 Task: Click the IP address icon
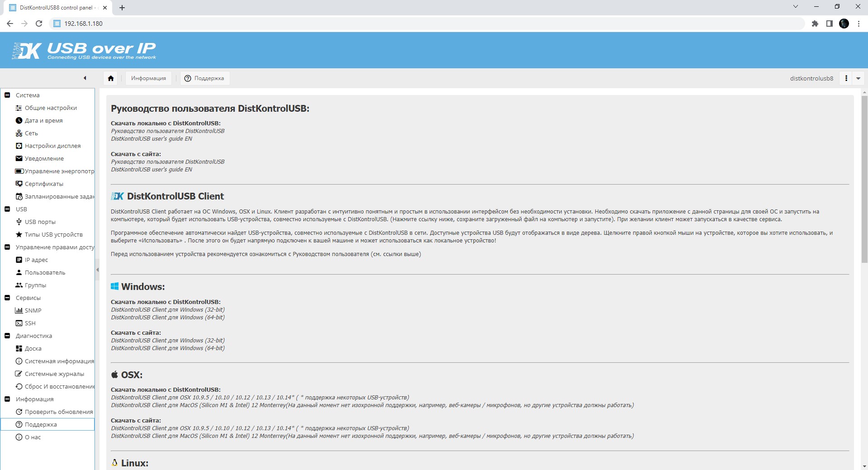pyautogui.click(x=19, y=260)
